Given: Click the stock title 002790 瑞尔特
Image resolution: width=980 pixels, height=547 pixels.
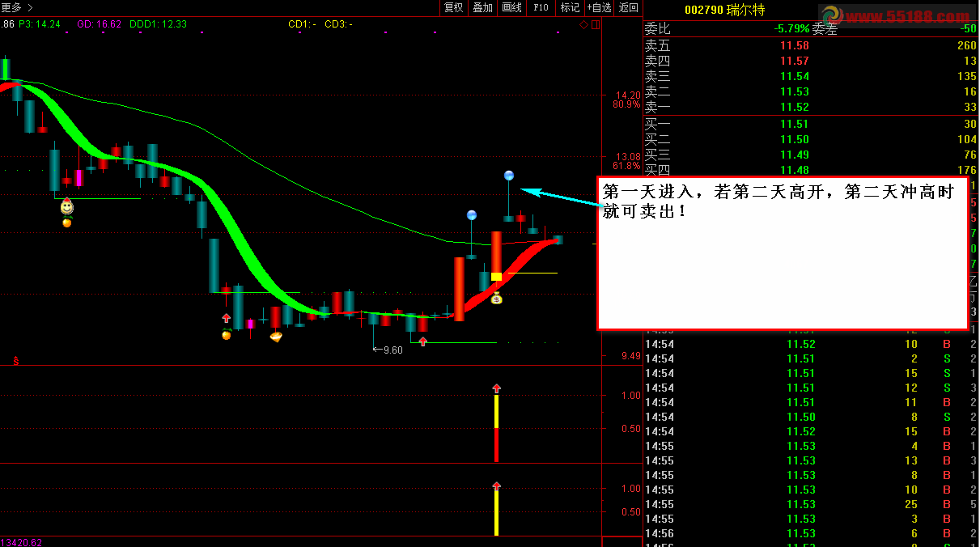Looking at the screenshot, I should (x=724, y=10).
